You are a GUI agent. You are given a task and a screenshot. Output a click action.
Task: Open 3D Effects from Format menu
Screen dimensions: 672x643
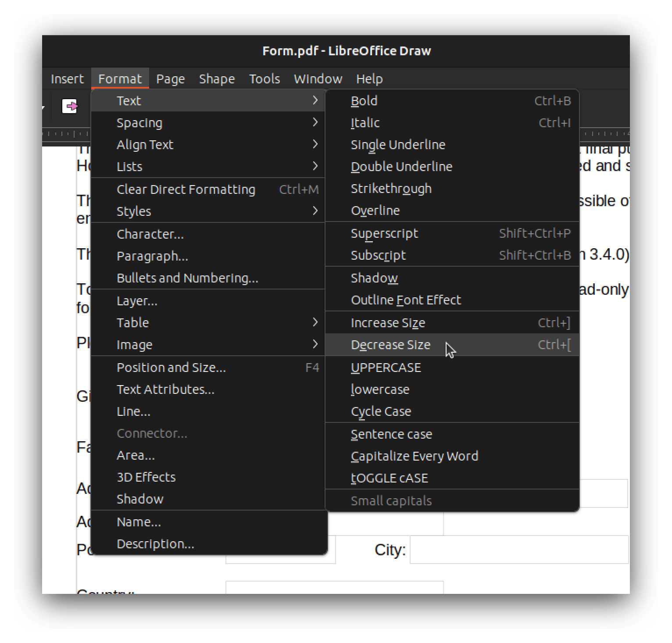coord(208,477)
